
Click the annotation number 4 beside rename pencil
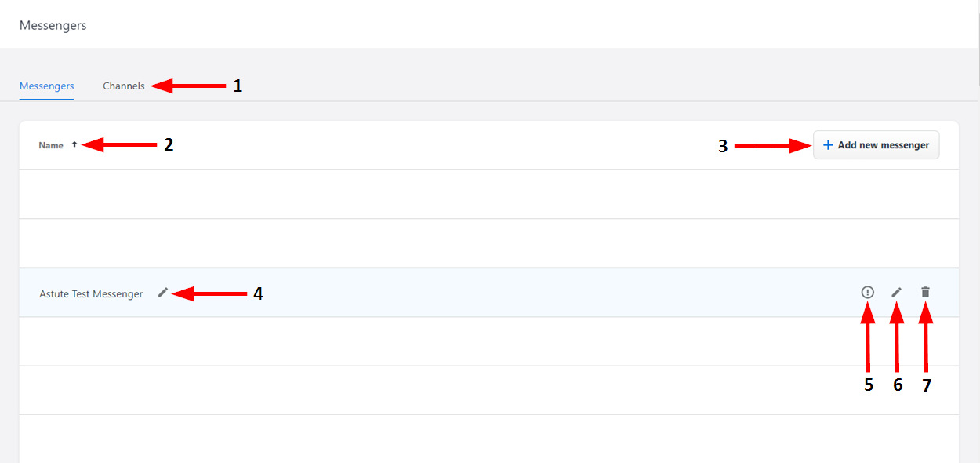(258, 294)
